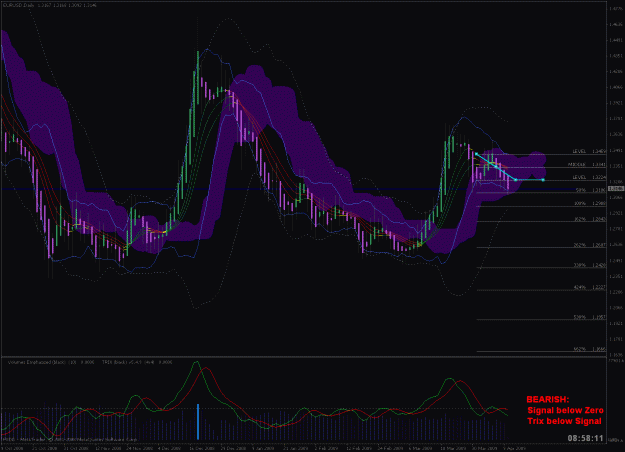Click the highlighted current price marker on axis
Viewport: 625px width, 452px height.
616,189
